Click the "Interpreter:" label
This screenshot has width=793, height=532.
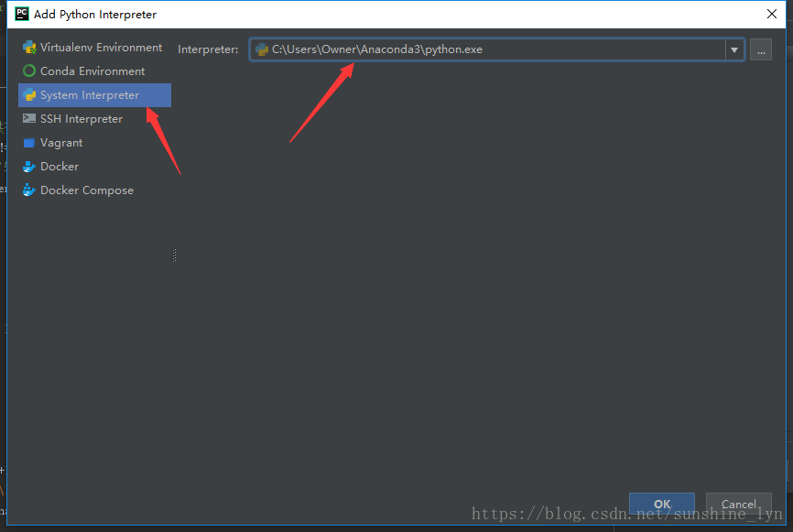coord(208,49)
